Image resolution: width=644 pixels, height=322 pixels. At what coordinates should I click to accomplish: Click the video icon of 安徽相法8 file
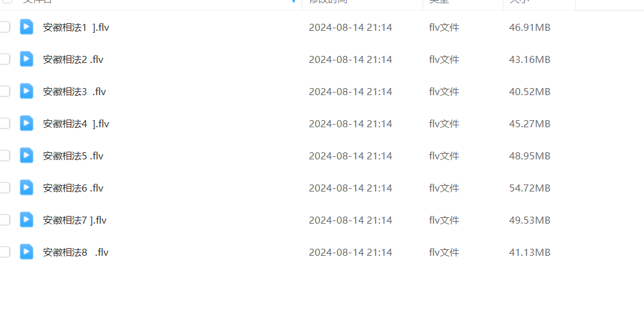26,252
